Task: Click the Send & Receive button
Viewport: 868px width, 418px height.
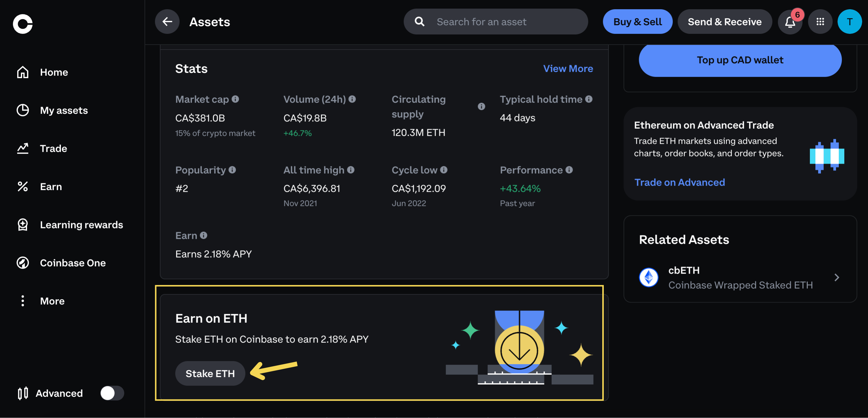Action: point(724,22)
